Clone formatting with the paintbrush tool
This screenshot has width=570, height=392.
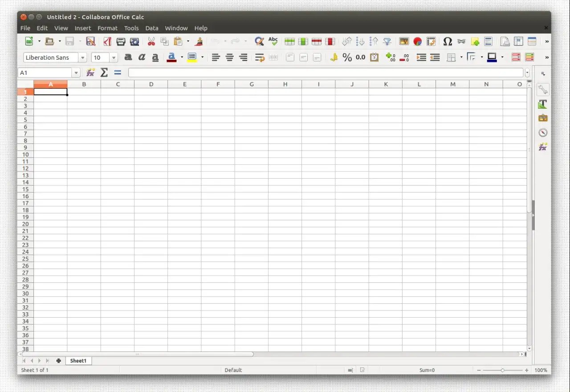click(199, 41)
